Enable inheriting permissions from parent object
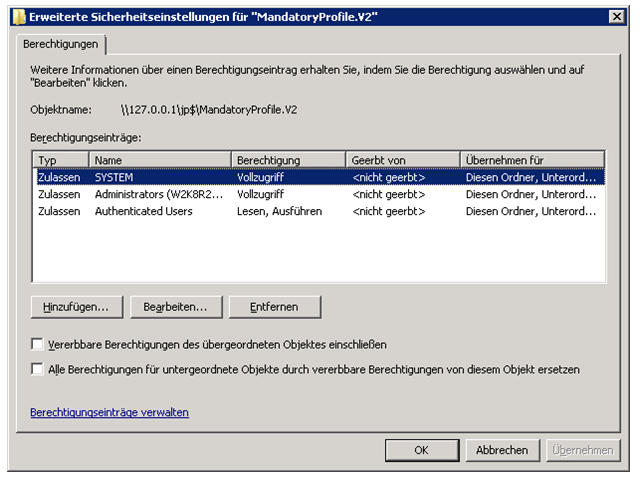Viewport: 640px width, 481px height. [x=38, y=344]
